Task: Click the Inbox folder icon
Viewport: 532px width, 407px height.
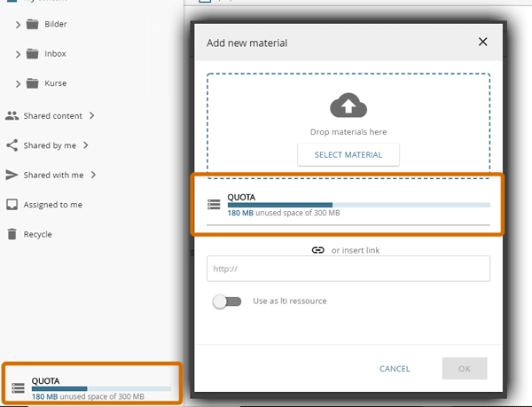Action: 33,54
